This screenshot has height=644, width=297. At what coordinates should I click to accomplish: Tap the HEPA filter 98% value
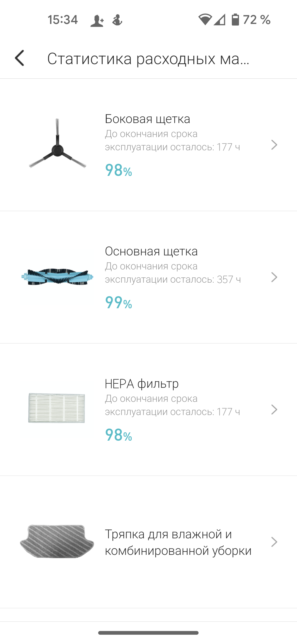click(x=119, y=435)
